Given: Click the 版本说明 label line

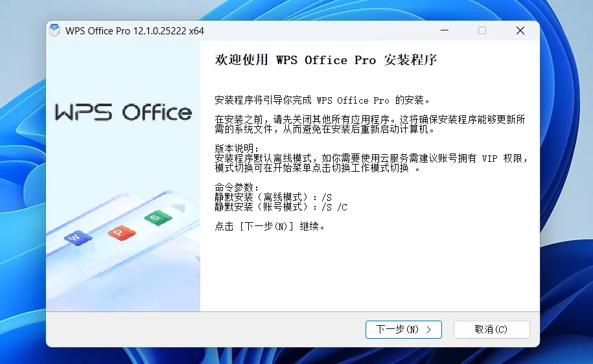Looking at the screenshot, I should pos(237,148).
